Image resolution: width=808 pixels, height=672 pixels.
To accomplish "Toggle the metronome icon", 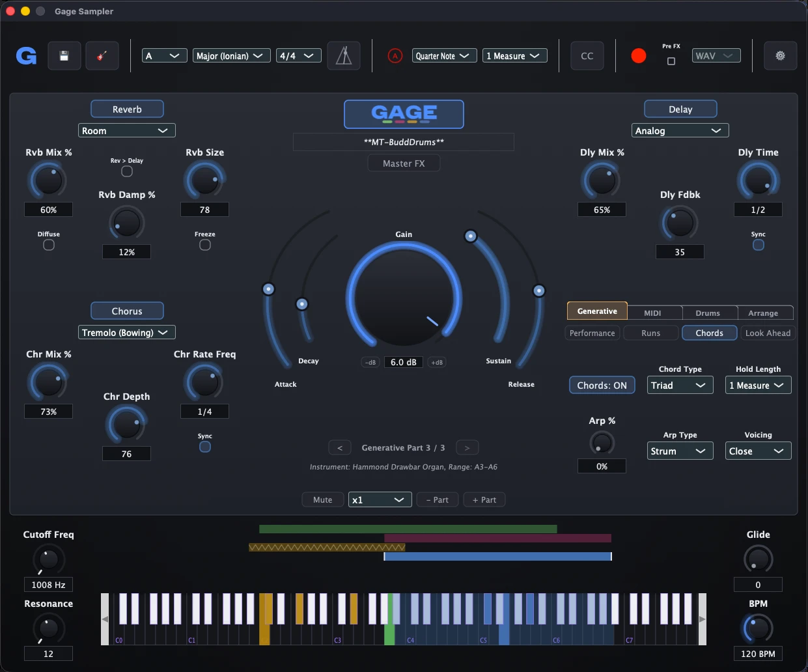I will (x=344, y=56).
